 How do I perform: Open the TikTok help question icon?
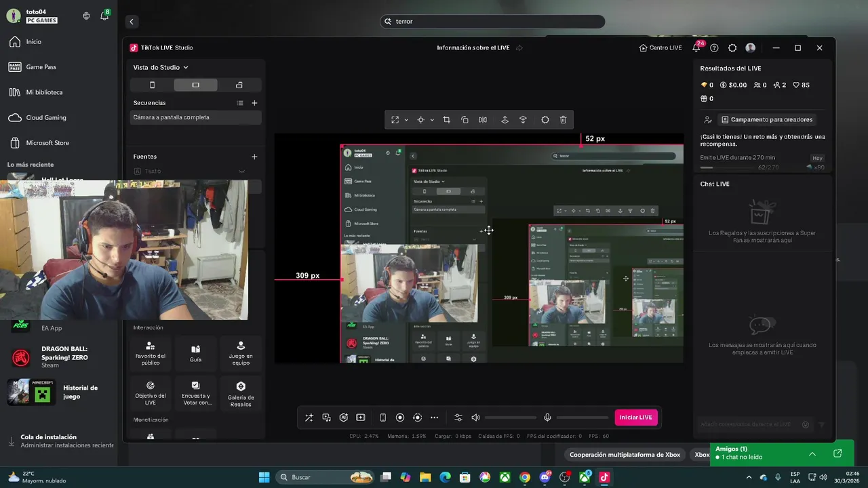point(714,48)
